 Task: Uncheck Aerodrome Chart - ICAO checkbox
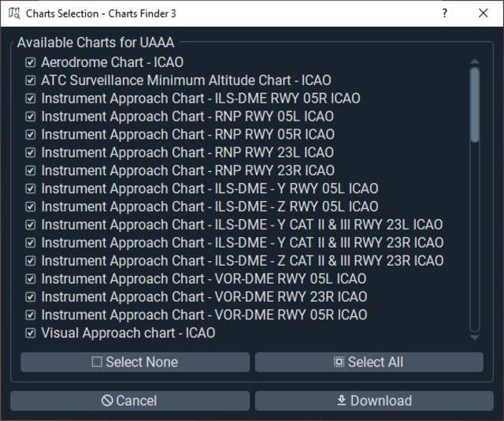[x=31, y=62]
